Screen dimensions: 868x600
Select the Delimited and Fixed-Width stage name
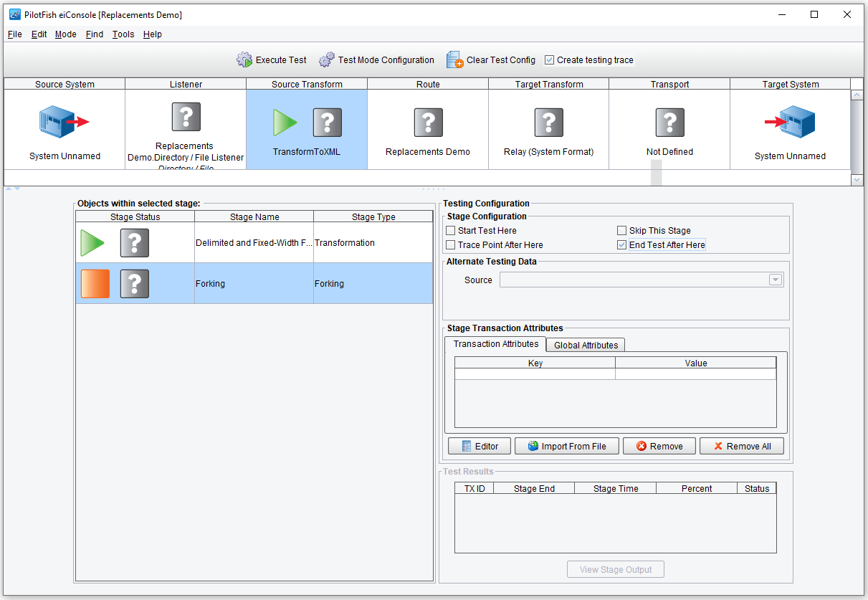(x=254, y=243)
